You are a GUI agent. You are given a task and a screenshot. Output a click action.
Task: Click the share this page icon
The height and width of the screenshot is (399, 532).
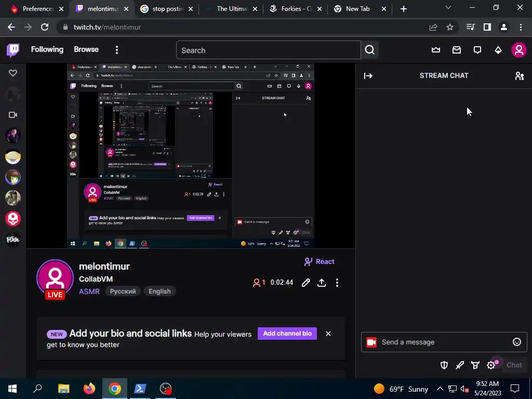coord(433,28)
